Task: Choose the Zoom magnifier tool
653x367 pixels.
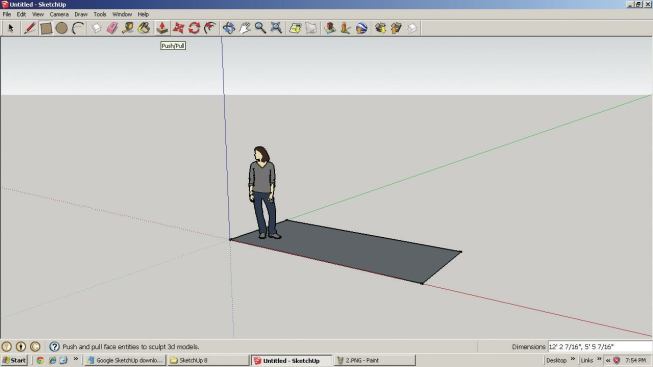Action: coord(260,28)
